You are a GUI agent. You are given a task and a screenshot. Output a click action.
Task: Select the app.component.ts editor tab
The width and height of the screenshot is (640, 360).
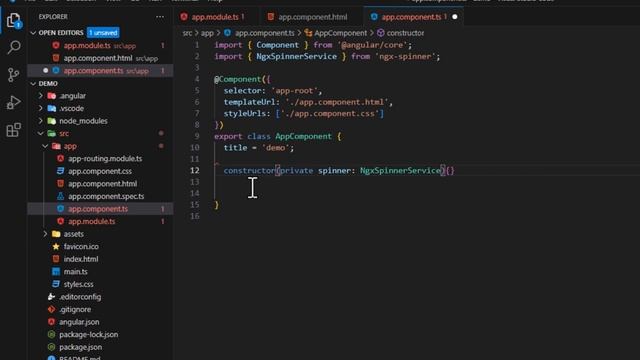click(x=411, y=17)
